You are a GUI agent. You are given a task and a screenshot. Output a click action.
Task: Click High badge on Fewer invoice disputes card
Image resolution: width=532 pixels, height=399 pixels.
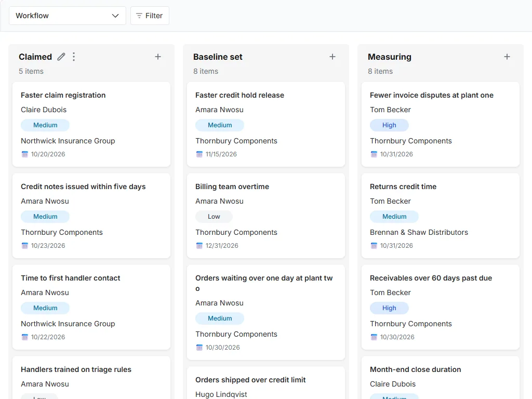click(x=389, y=125)
